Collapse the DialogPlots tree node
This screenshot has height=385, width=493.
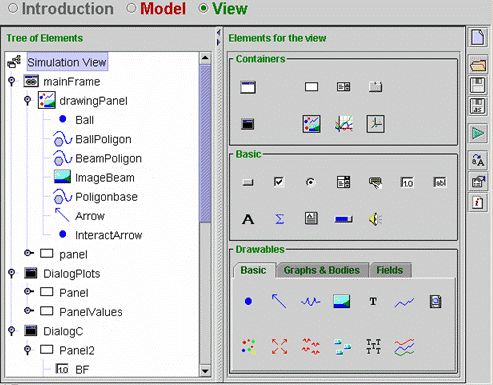click(x=12, y=273)
